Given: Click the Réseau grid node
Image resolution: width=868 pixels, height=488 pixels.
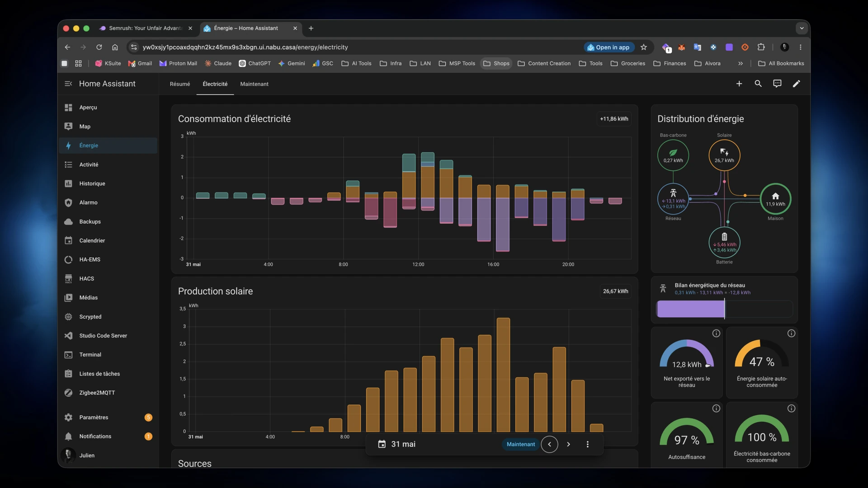Looking at the screenshot, I should click(673, 199).
